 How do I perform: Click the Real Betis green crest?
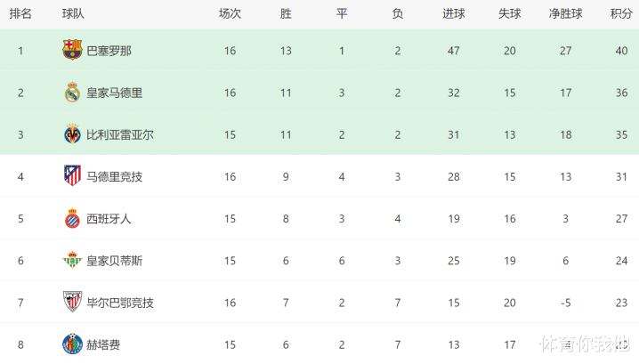72,261
